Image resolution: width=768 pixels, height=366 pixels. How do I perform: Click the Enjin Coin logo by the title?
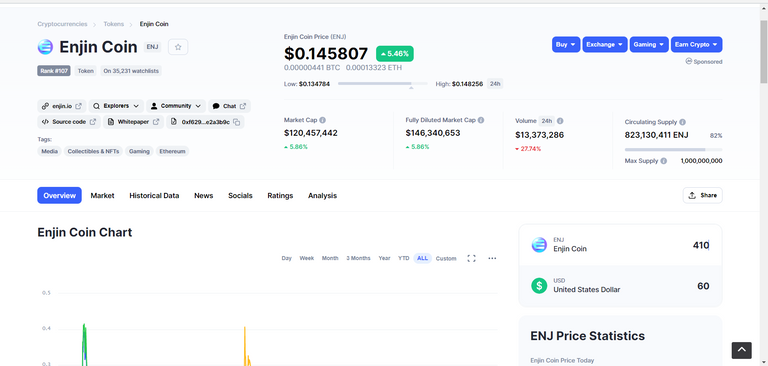[45, 47]
